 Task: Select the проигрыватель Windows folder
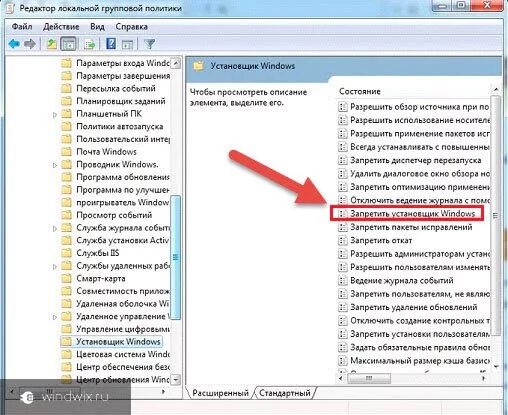116,202
